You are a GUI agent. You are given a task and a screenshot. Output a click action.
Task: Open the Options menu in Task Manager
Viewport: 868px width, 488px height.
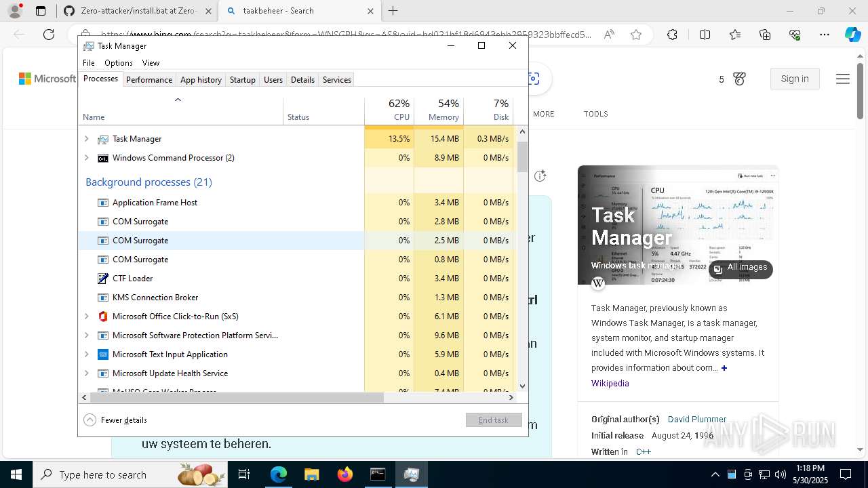[119, 62]
